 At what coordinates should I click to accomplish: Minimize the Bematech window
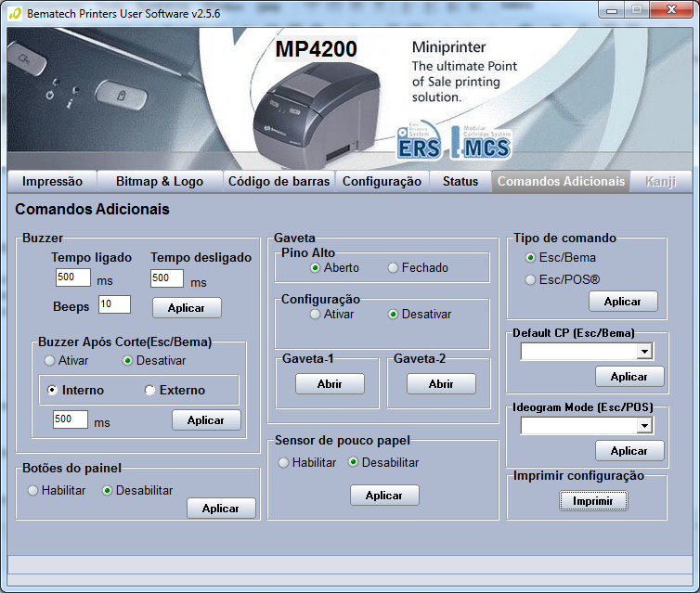tap(612, 10)
